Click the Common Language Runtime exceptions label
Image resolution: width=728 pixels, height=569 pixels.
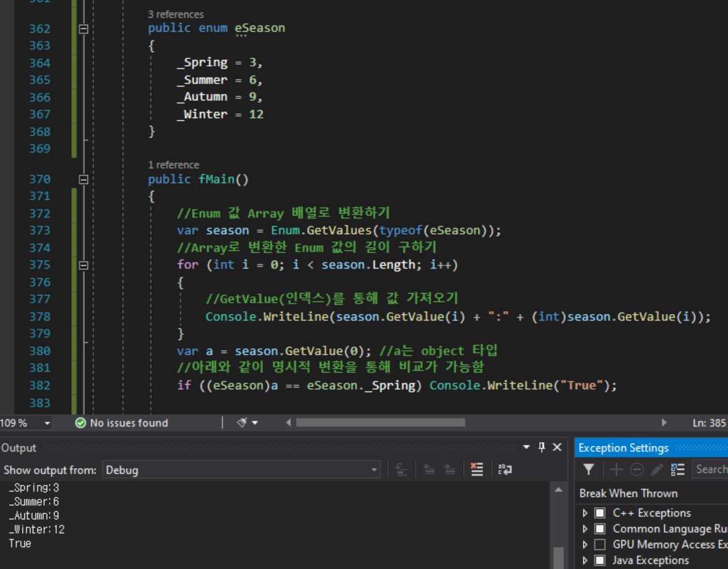tap(670, 529)
